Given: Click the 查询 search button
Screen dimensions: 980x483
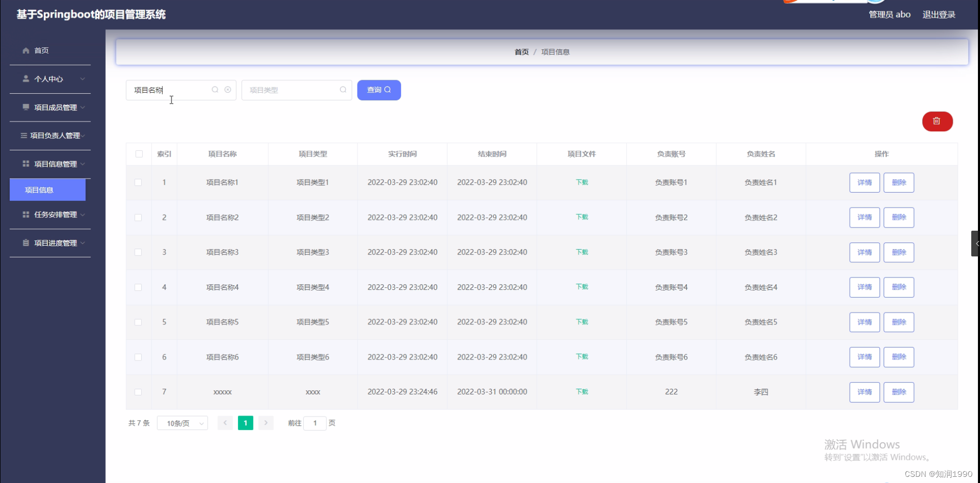Looking at the screenshot, I should [379, 90].
